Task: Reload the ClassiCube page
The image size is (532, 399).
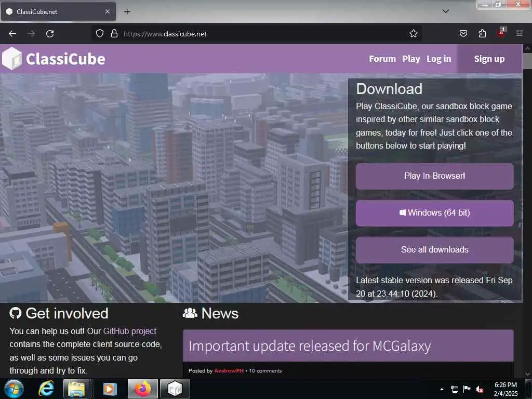Action: tap(50, 34)
